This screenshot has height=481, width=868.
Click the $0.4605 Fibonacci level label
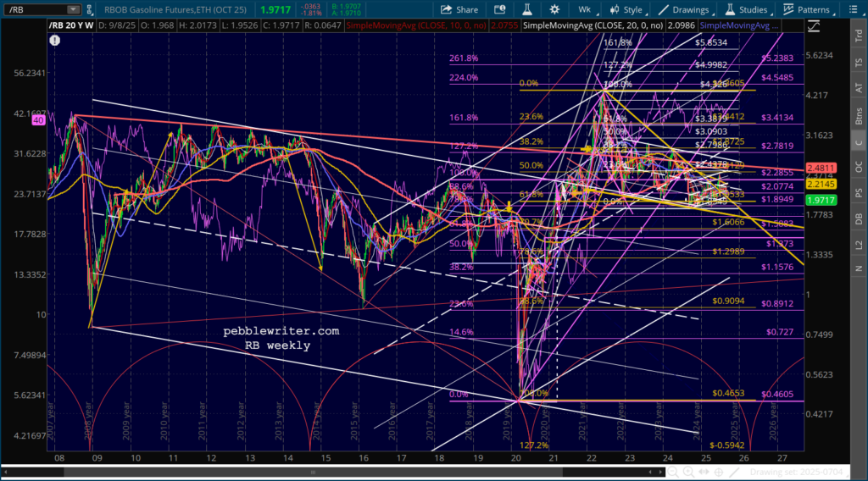click(777, 394)
